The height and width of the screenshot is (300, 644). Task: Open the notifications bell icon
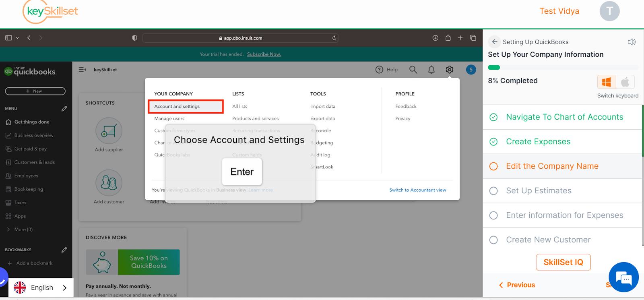click(431, 70)
